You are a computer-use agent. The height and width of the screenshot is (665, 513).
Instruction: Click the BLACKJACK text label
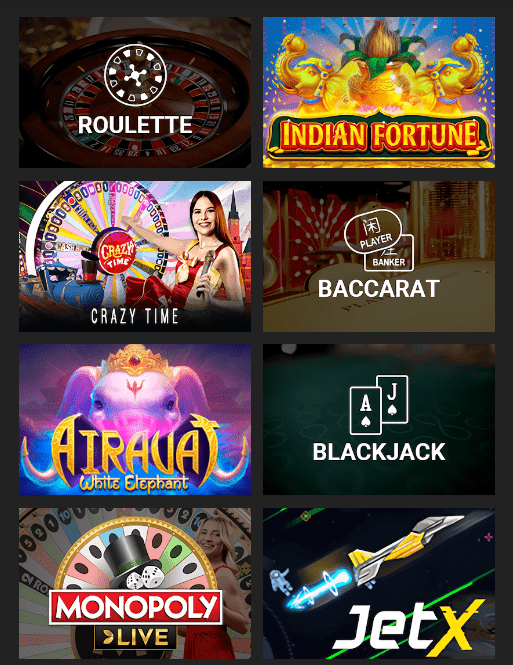click(379, 452)
